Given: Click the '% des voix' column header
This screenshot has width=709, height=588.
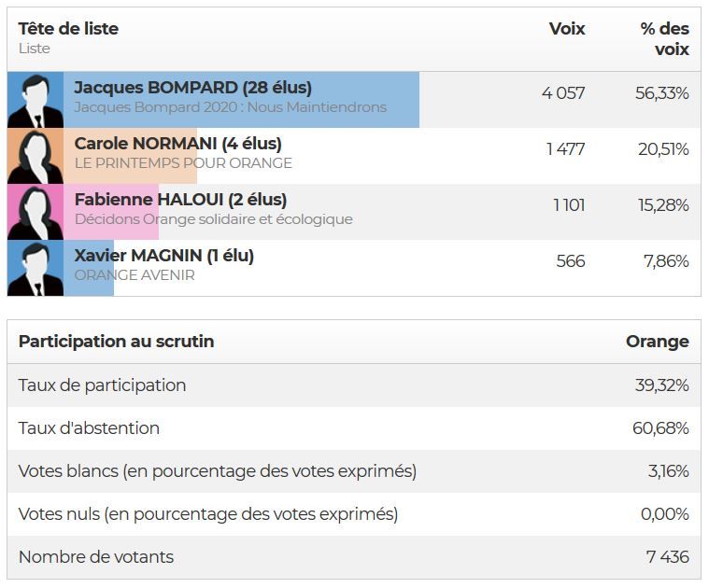Looking at the screenshot, I should [665, 39].
